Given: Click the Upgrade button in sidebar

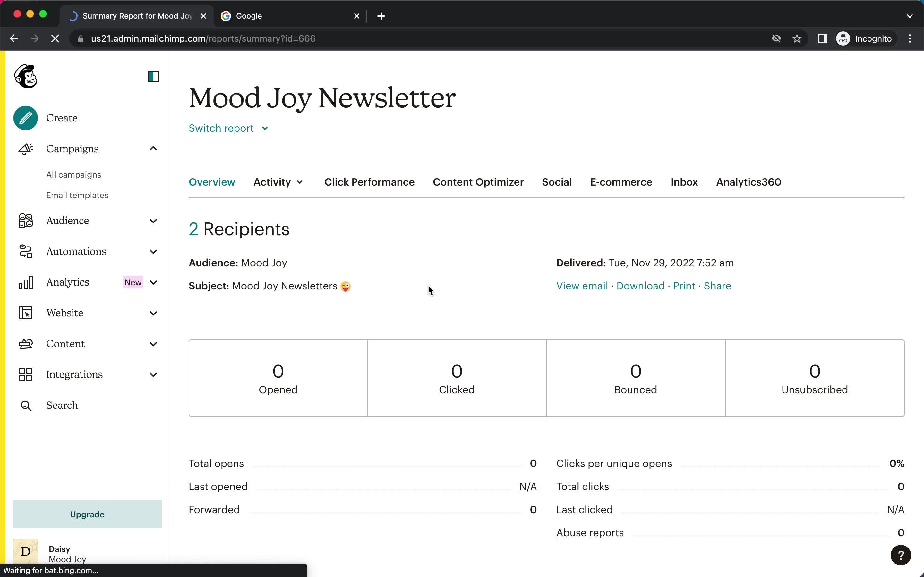Looking at the screenshot, I should (x=87, y=514).
